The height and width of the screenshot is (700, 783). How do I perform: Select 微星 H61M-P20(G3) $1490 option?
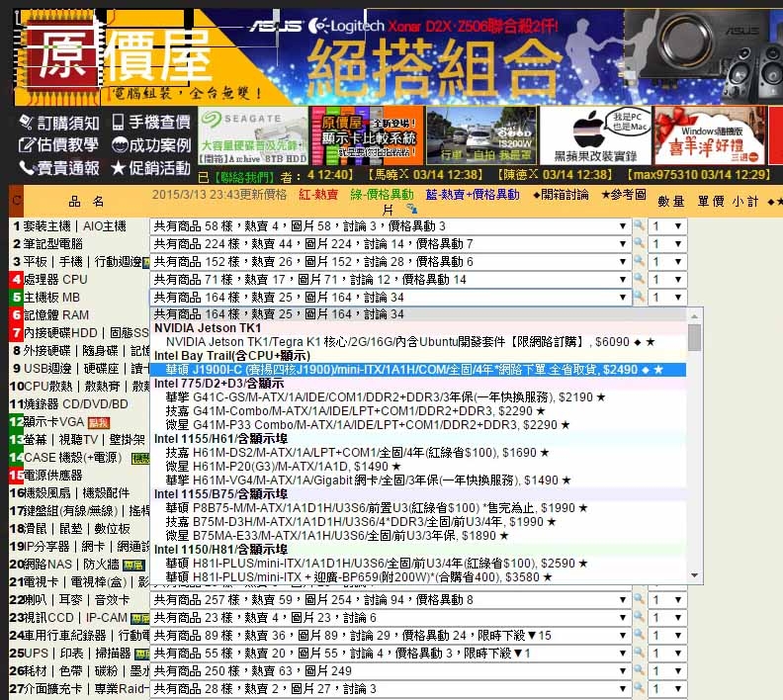pyautogui.click(x=418, y=467)
